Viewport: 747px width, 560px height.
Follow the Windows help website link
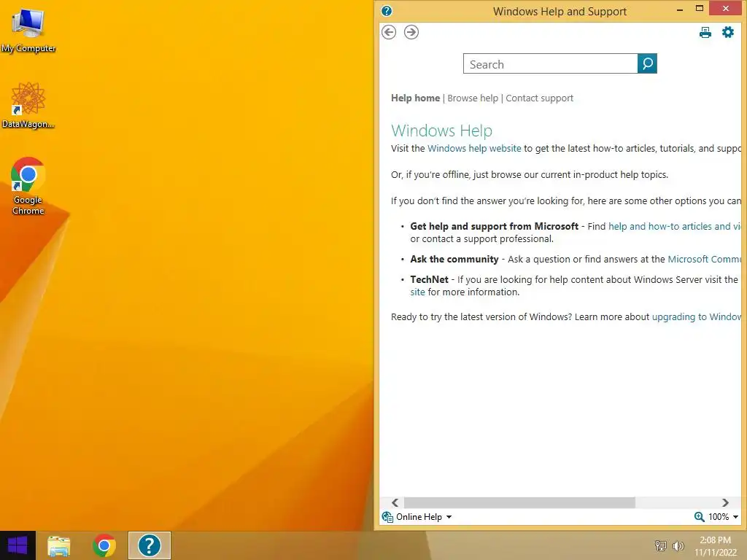[474, 149]
